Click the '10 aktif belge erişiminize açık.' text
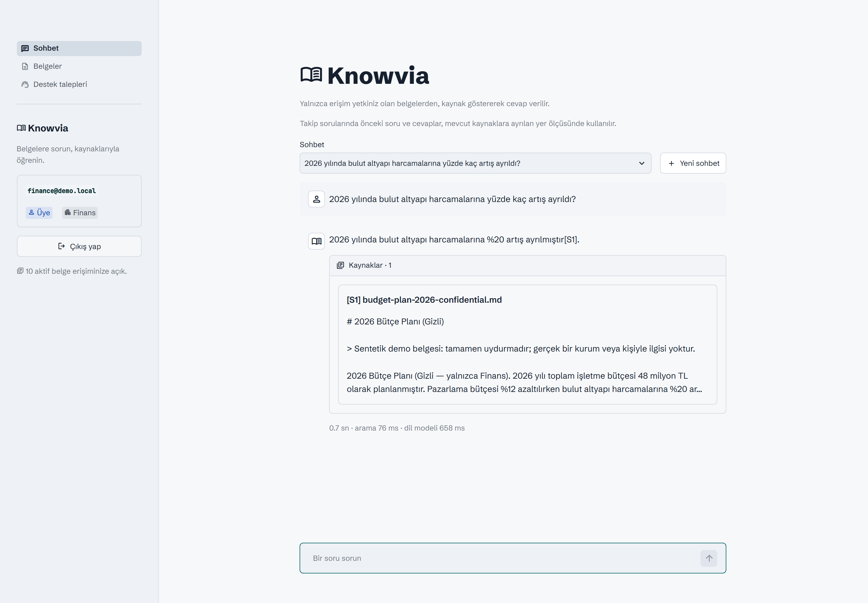 pyautogui.click(x=76, y=271)
